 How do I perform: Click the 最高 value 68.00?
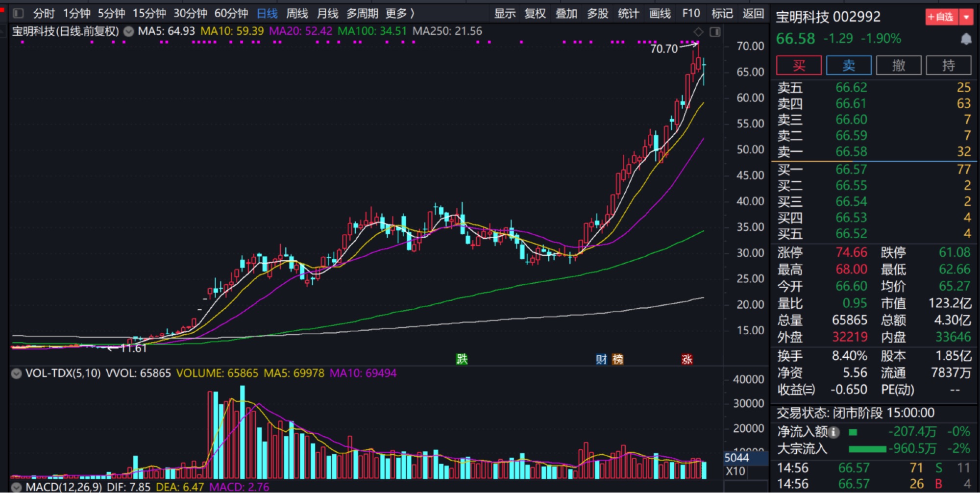pyautogui.click(x=851, y=270)
